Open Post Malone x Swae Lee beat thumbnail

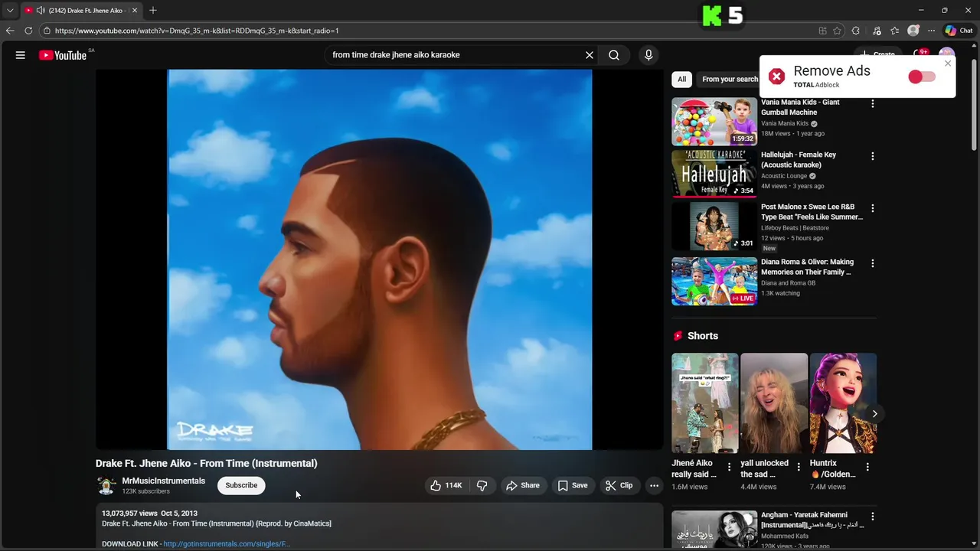pos(714,227)
